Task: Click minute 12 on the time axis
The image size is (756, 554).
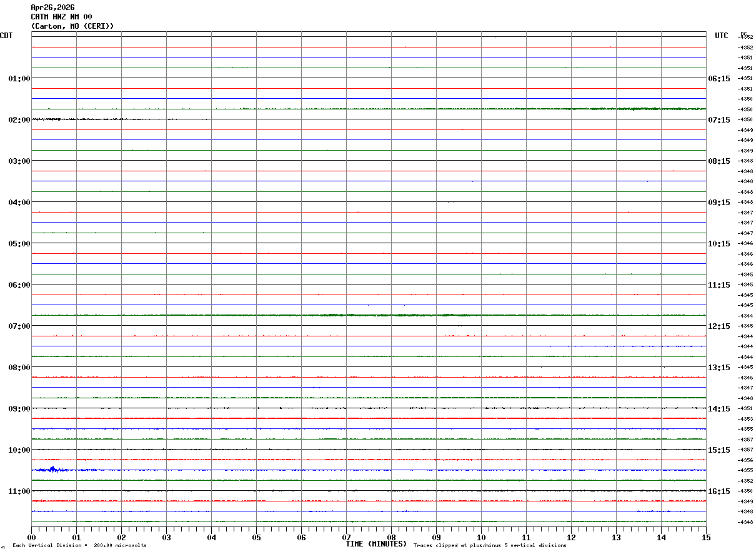Action: [x=571, y=537]
